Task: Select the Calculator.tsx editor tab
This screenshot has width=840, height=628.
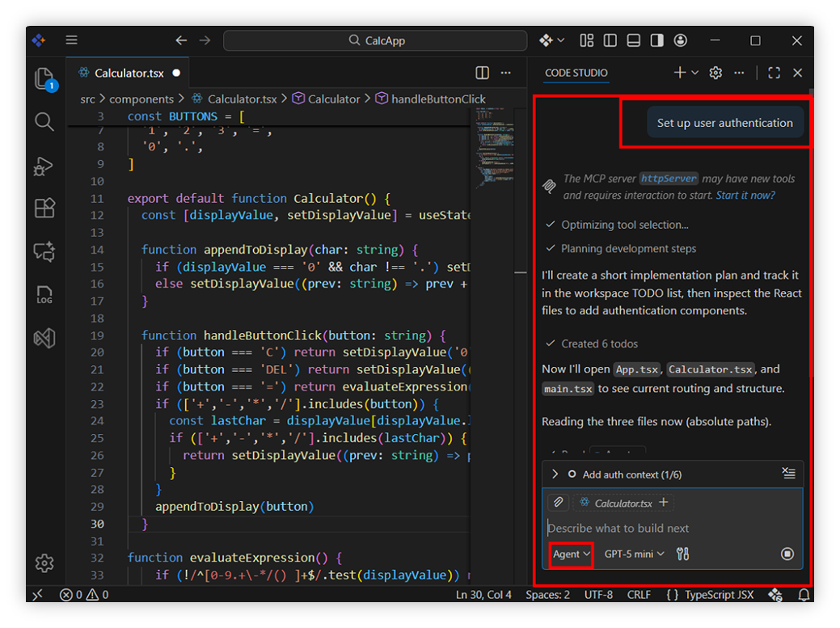Action: tap(129, 73)
